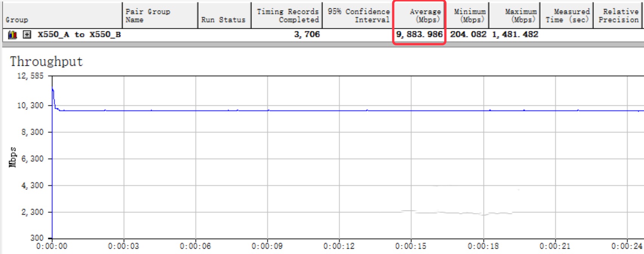Click the Maximum (Mbps) column header

coord(515,15)
